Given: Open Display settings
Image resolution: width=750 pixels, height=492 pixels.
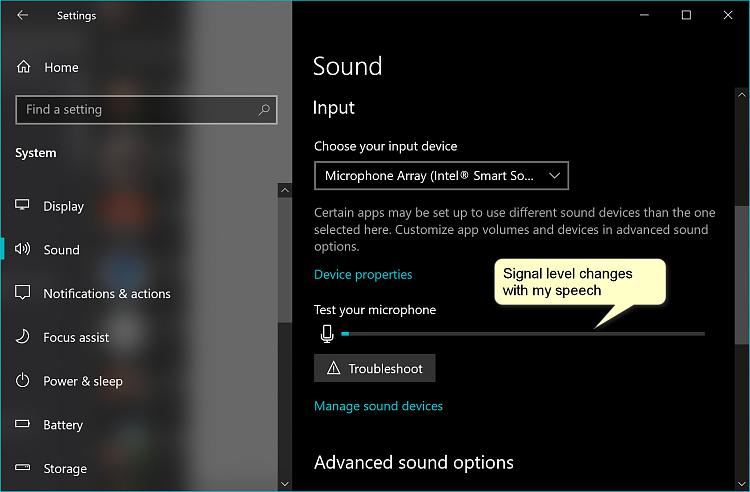Looking at the screenshot, I should [64, 206].
